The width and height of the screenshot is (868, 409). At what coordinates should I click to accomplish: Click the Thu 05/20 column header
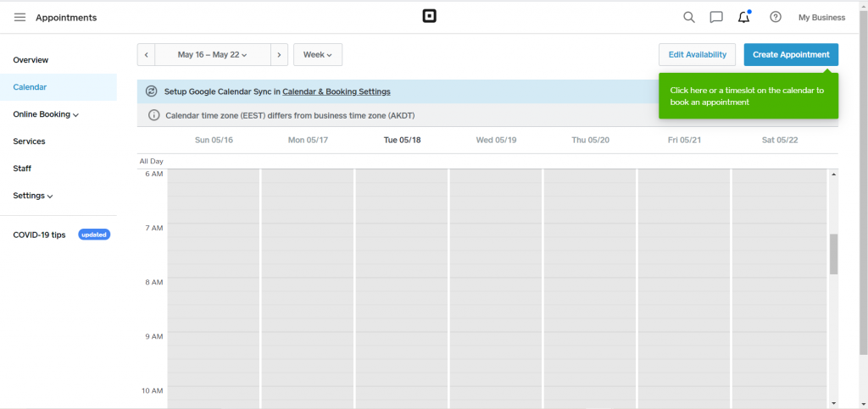point(590,140)
